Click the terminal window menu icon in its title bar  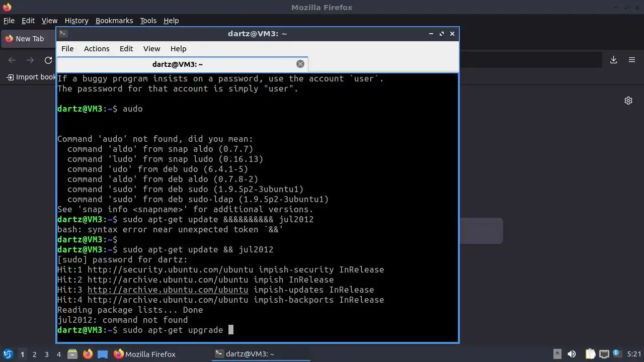tap(63, 34)
